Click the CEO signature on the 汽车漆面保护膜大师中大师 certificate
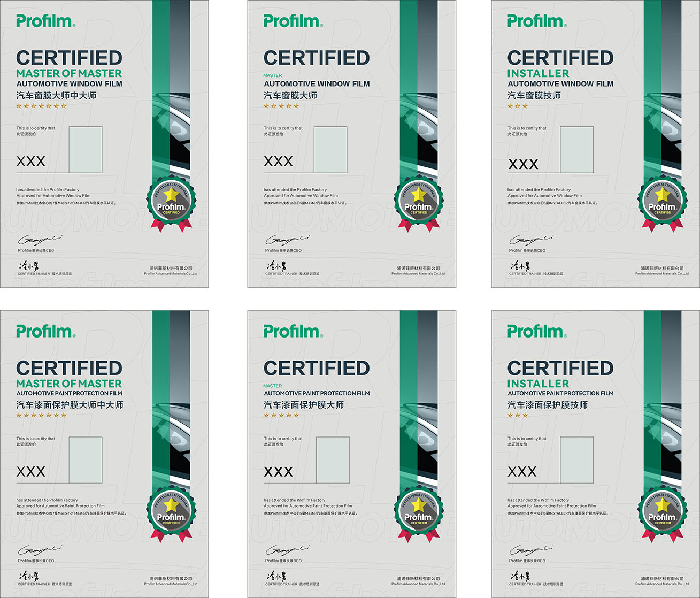This screenshot has width=700, height=598. coord(40,550)
